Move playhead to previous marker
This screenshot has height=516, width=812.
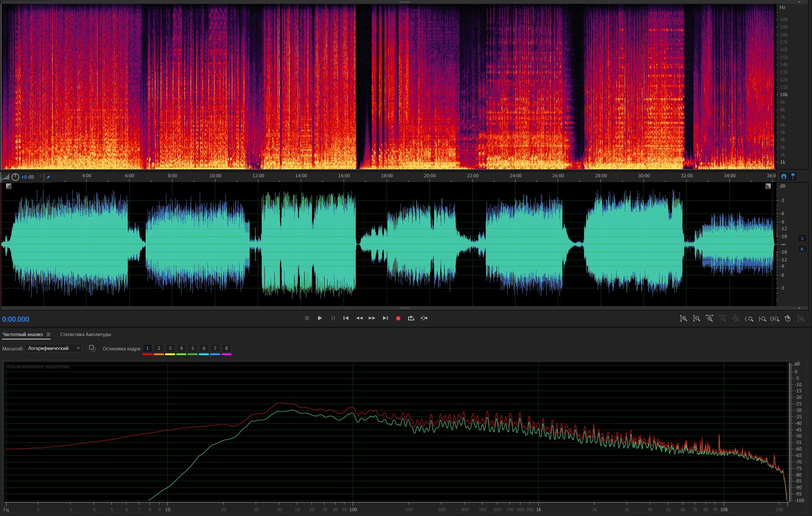click(x=346, y=318)
